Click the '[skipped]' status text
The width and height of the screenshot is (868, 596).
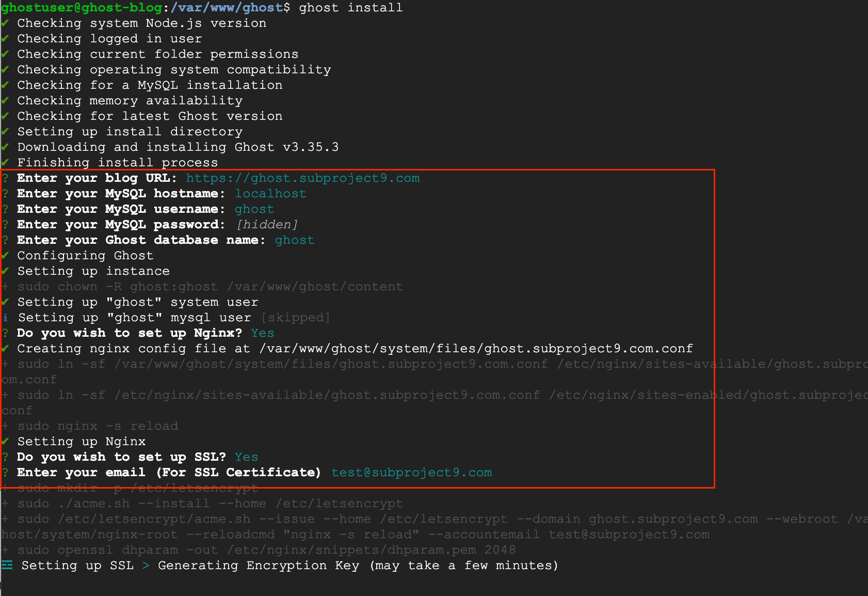tap(295, 318)
